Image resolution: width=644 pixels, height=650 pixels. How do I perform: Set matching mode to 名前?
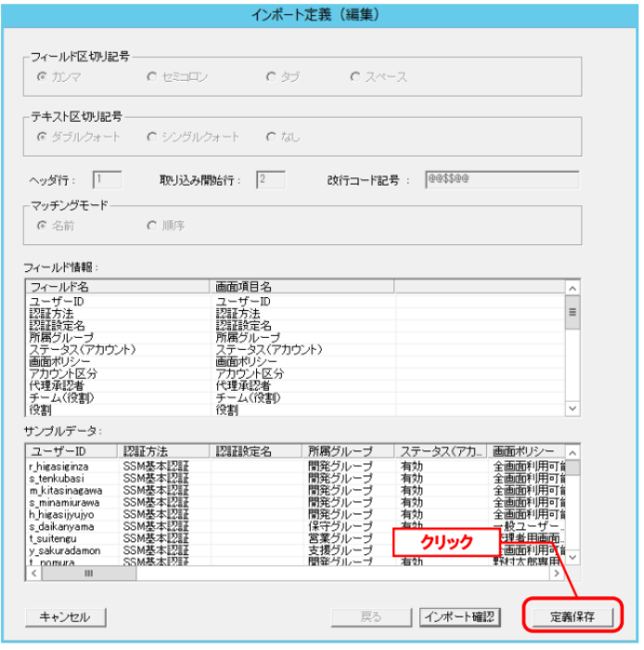[42, 226]
